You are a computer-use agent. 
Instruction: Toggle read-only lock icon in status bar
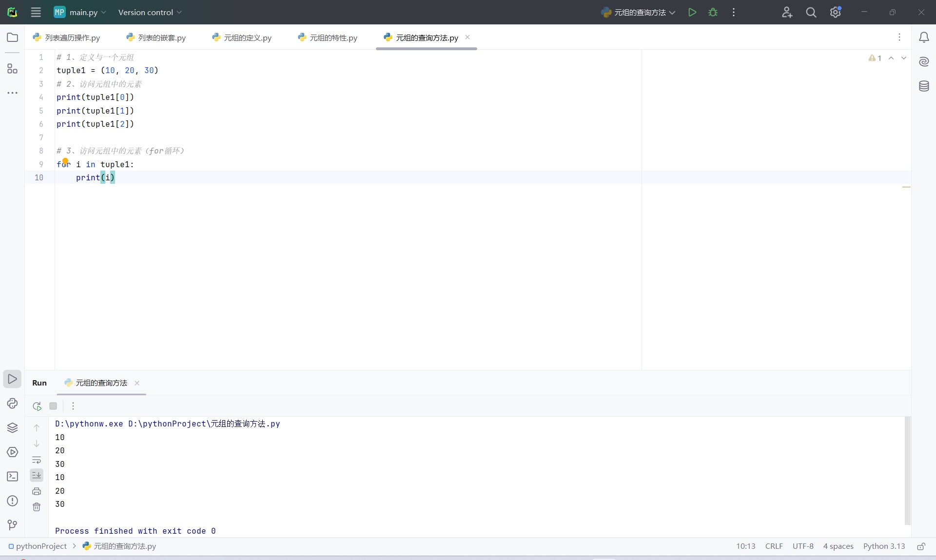coord(921,546)
